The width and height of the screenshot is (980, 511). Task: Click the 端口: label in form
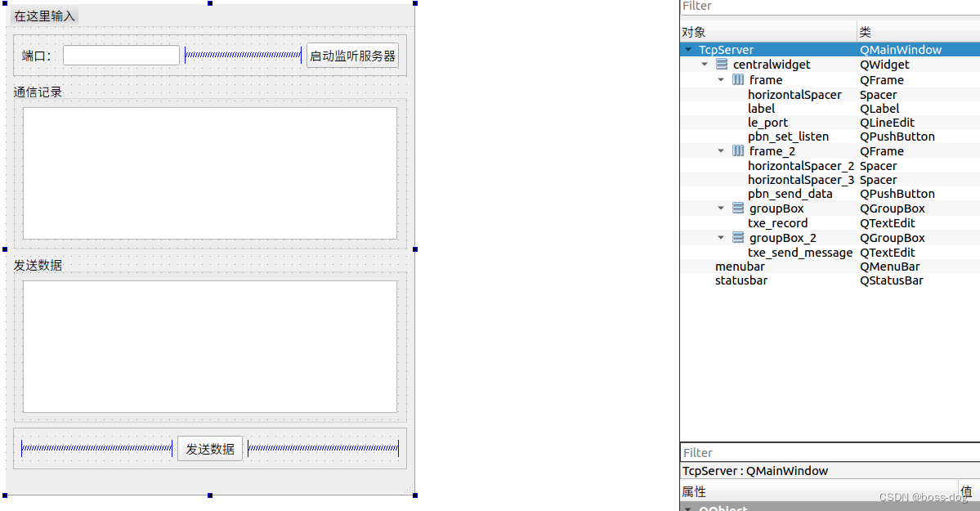tap(36, 56)
